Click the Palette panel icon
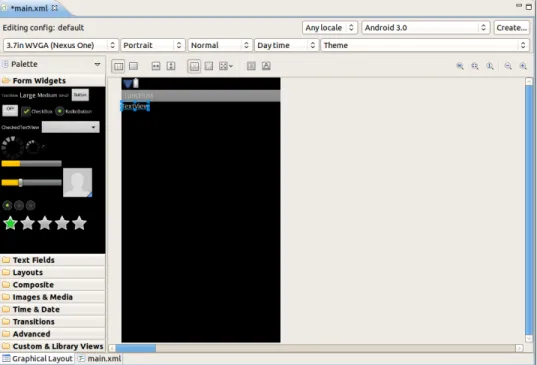Viewport: 537px width, 365px height. tap(5, 64)
